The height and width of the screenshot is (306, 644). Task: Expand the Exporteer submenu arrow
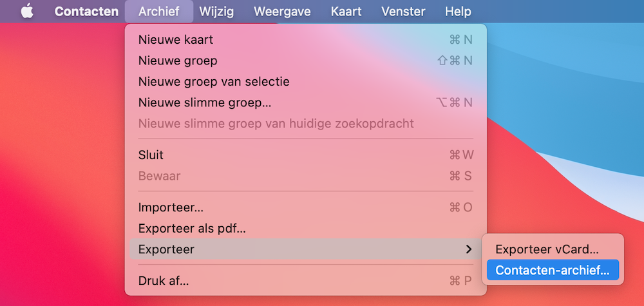(469, 249)
